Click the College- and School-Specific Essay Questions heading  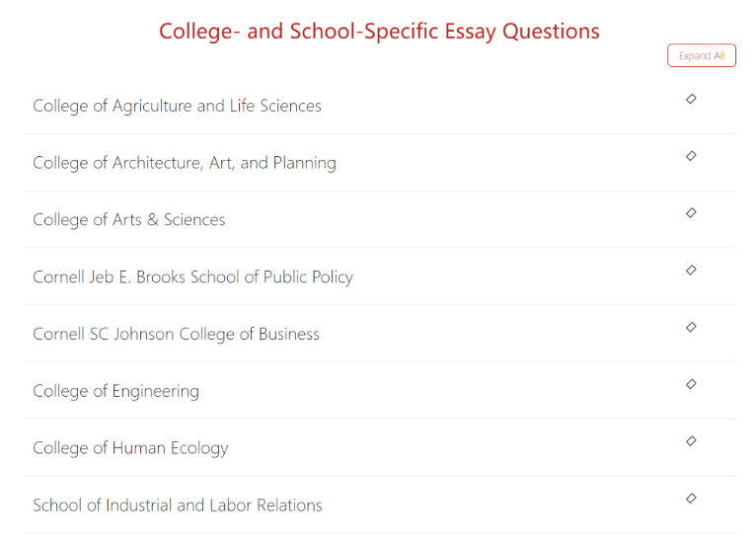pyautogui.click(x=379, y=32)
